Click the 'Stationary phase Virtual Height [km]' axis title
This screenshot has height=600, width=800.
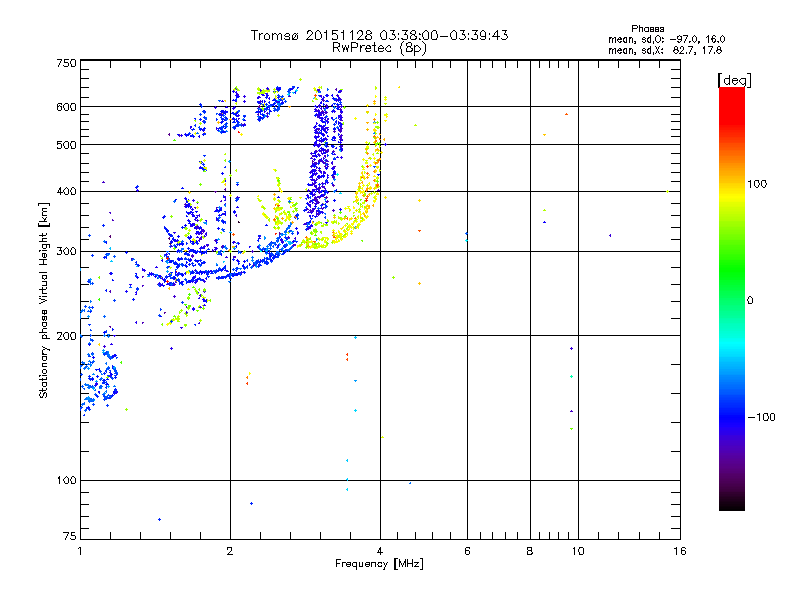44,300
